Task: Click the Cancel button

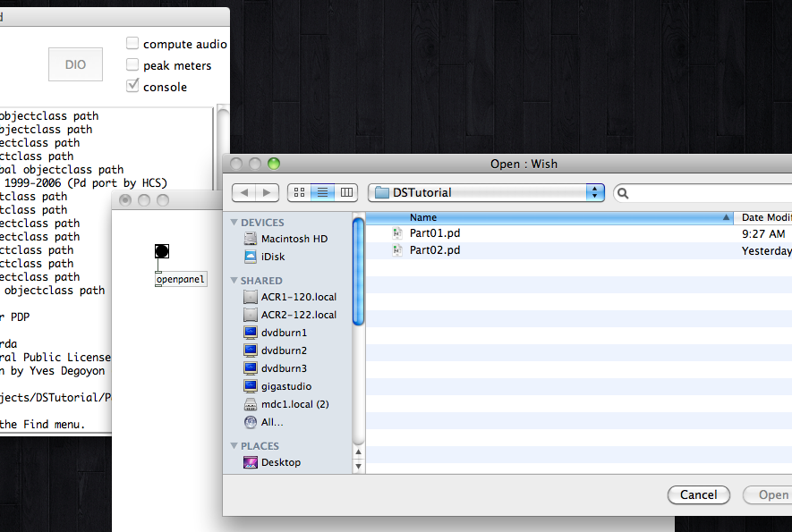Action: pos(698,494)
